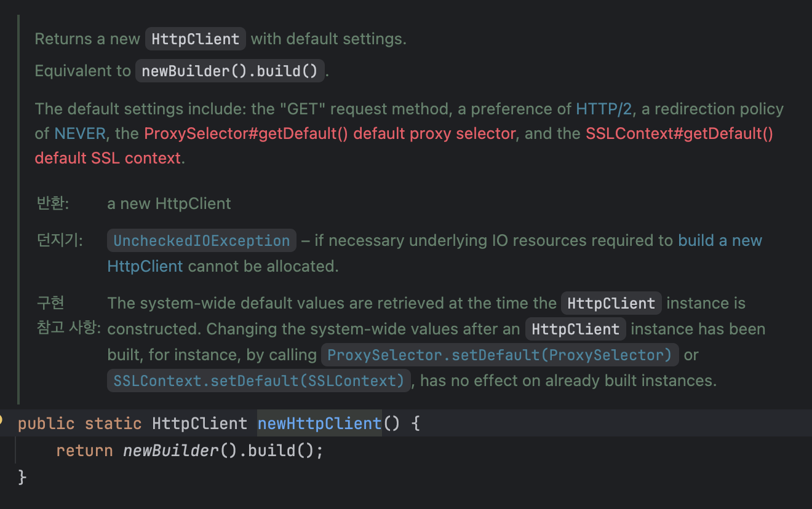The image size is (812, 509).
Task: Click the green vertical rendered-doc margin bar
Action: point(18,209)
